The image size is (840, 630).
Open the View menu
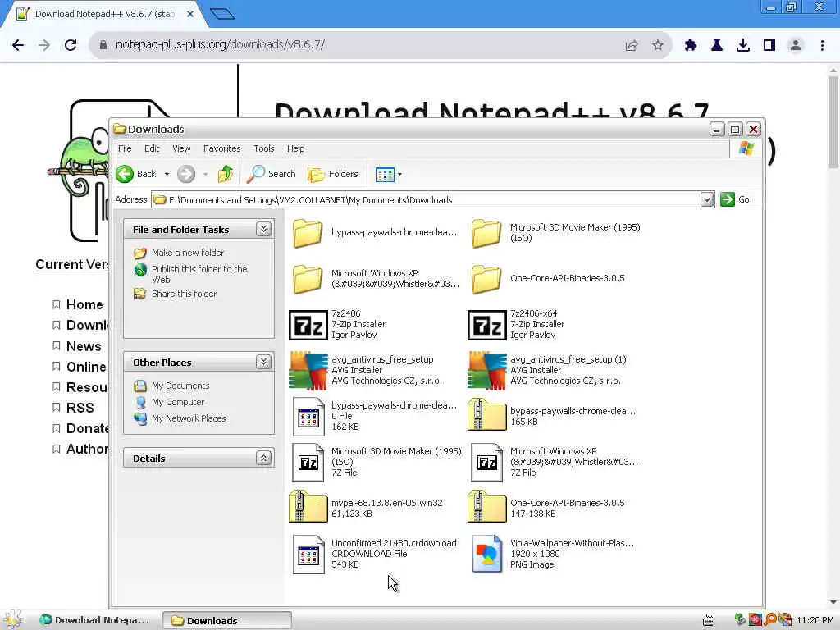coord(181,148)
